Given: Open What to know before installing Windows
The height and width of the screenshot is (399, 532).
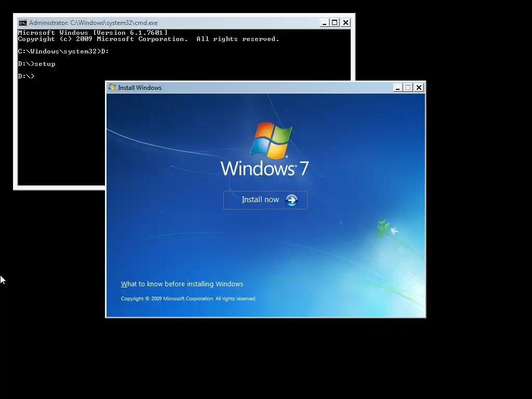Looking at the screenshot, I should 182,284.
